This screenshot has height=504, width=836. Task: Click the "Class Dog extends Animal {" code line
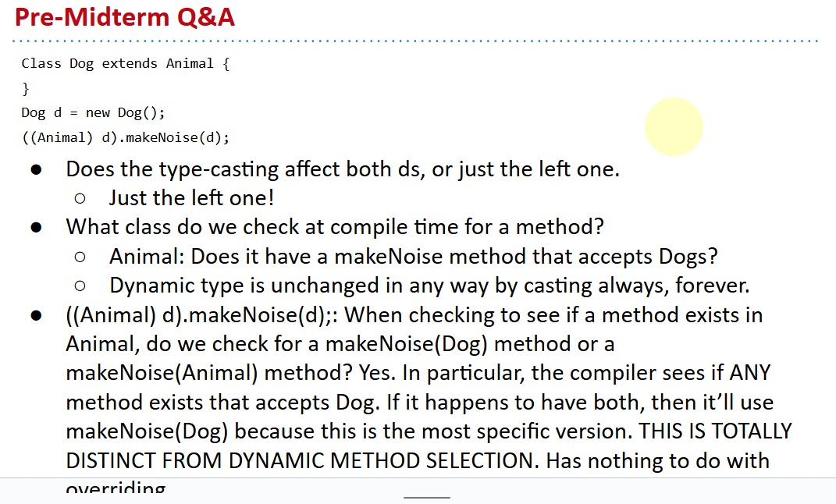point(125,63)
